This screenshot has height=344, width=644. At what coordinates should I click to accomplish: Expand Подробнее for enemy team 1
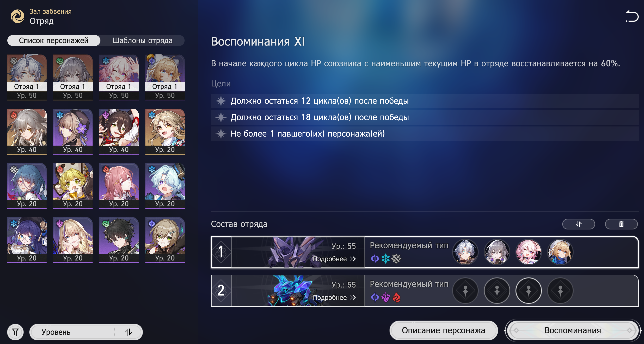tap(334, 259)
